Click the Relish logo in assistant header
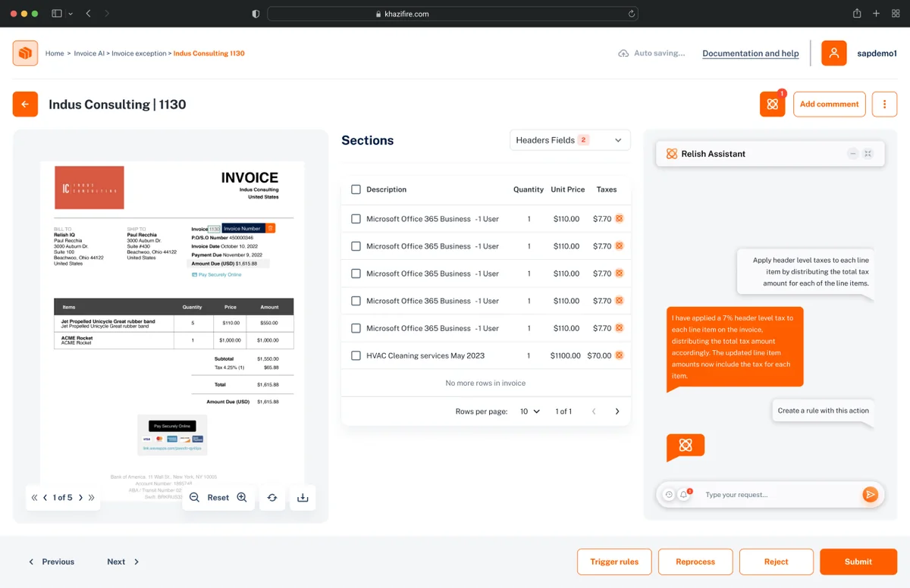910x588 pixels. pos(671,154)
